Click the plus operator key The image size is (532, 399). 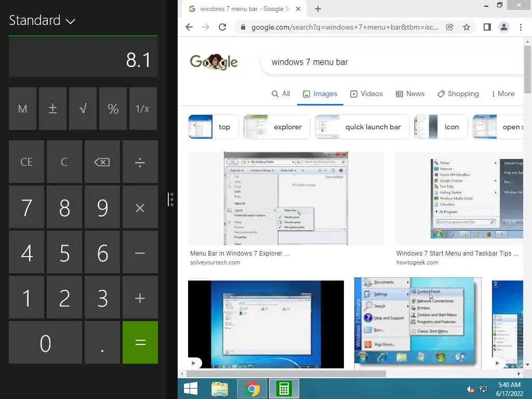[140, 297]
